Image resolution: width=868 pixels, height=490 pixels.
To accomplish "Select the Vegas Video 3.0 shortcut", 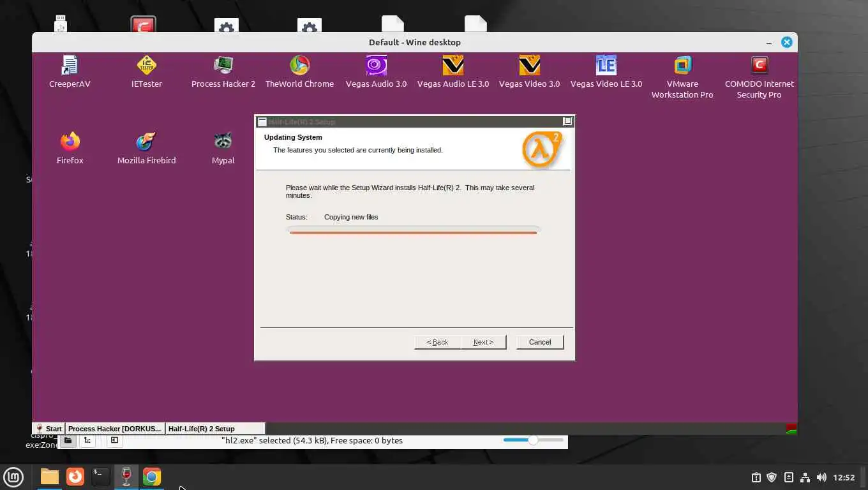I will pos(529,71).
